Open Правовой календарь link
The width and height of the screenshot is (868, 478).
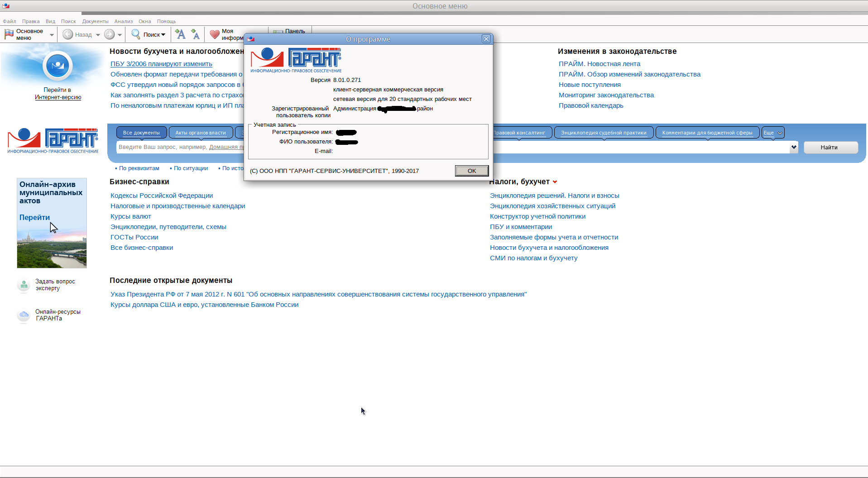click(591, 105)
